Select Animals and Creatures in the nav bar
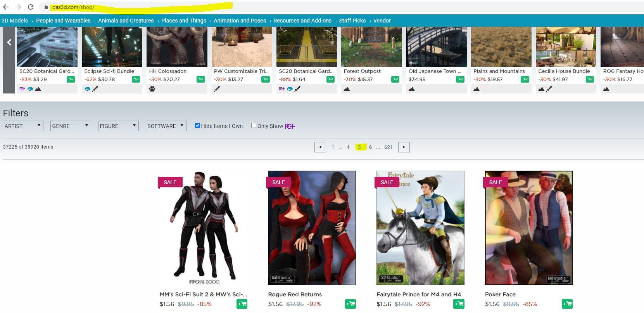 126,21
